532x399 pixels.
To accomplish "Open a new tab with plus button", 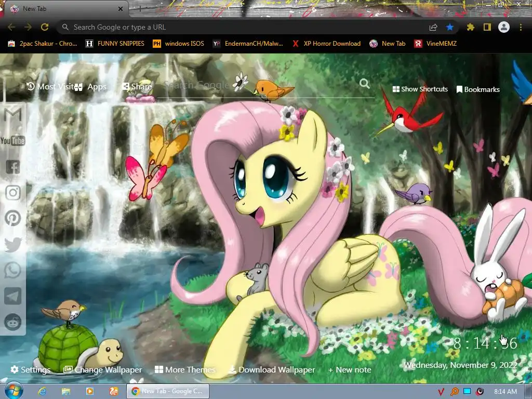I will pos(140,9).
